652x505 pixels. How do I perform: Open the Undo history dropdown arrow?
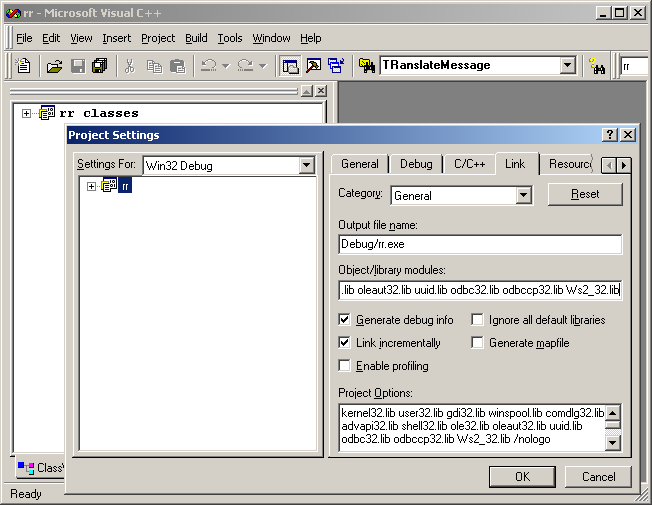(x=226, y=66)
